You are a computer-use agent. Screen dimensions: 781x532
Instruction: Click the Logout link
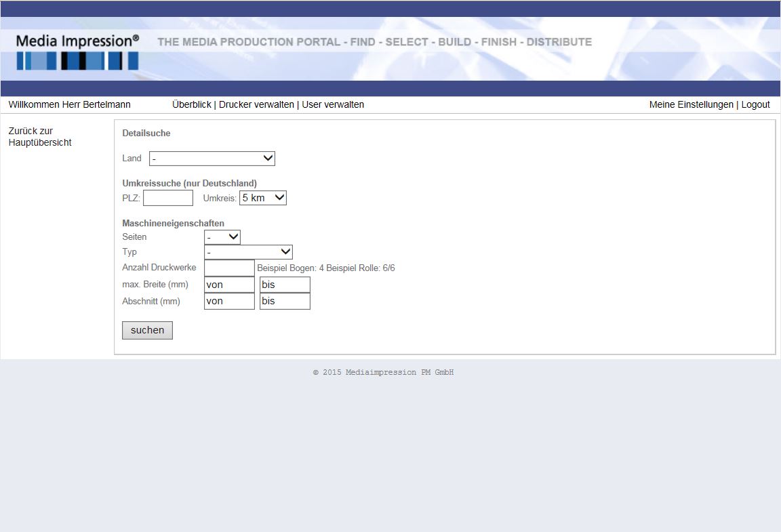755,104
